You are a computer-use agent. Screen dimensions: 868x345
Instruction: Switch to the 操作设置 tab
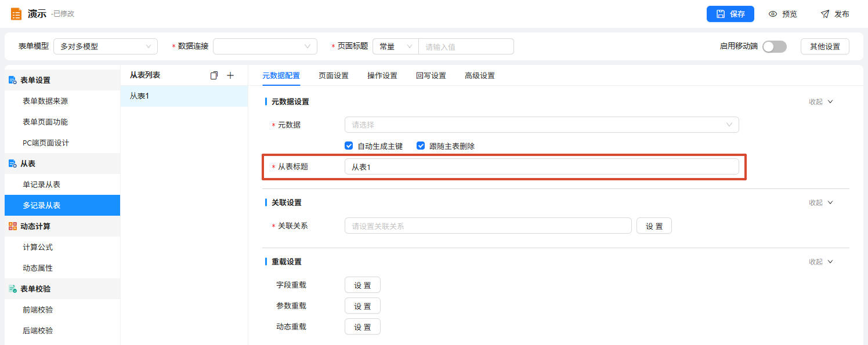(382, 75)
